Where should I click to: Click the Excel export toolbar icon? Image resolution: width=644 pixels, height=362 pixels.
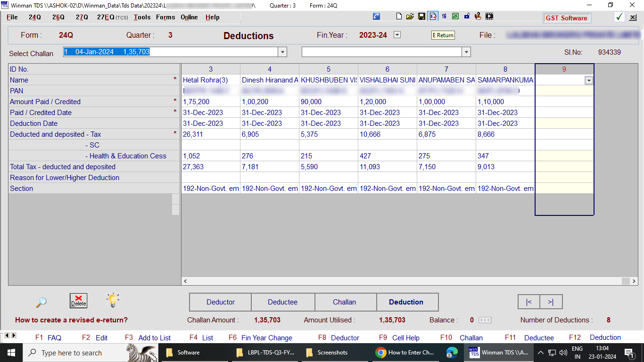tap(455, 16)
